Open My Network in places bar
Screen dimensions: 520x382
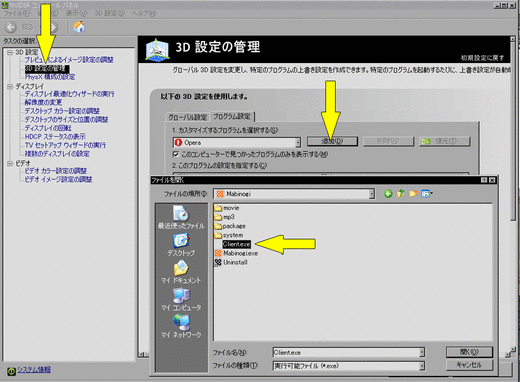pos(181,326)
